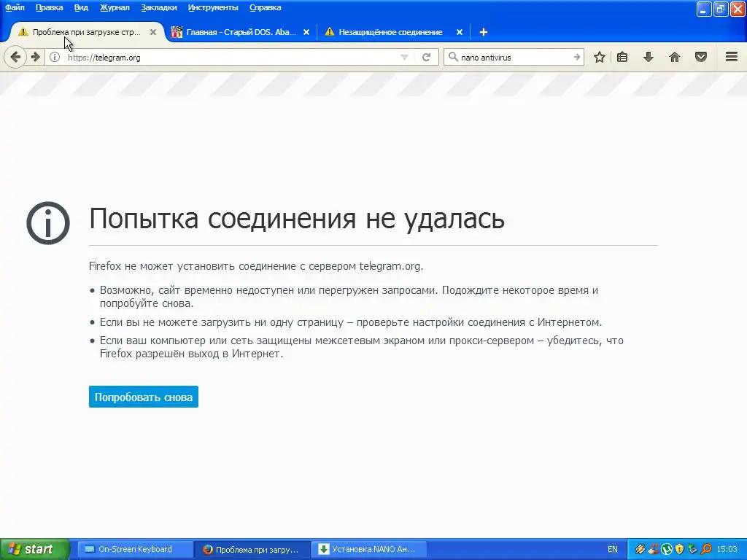Image resolution: width=747 pixels, height=560 pixels.
Task: Open the Firefox hamburger menu
Action: pos(732,57)
